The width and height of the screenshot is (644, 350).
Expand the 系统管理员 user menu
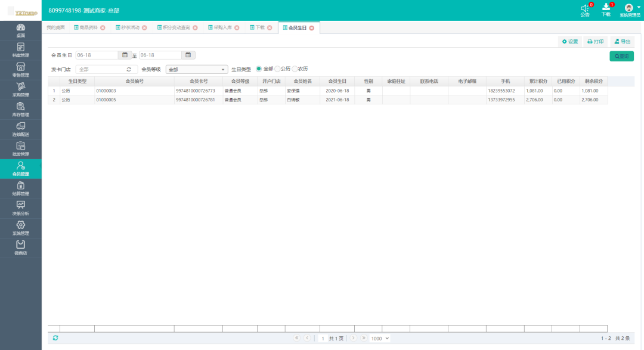[x=630, y=10]
